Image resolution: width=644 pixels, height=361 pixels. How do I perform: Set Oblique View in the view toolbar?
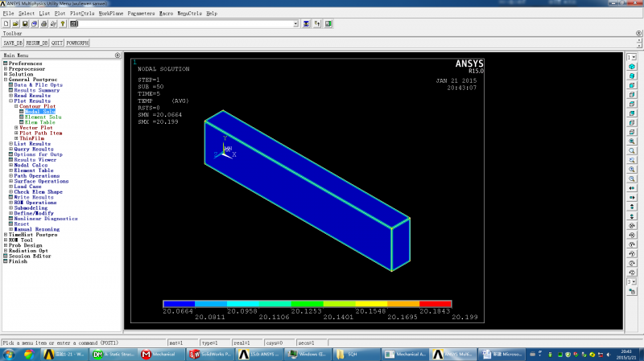point(632,76)
